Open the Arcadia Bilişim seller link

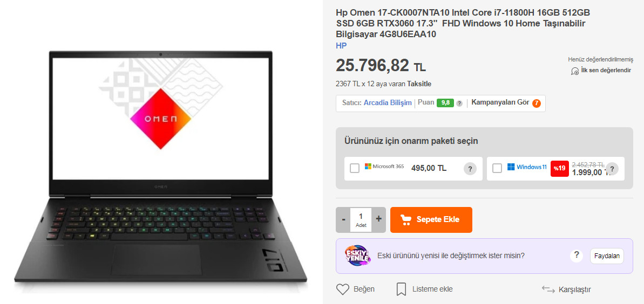pos(388,102)
